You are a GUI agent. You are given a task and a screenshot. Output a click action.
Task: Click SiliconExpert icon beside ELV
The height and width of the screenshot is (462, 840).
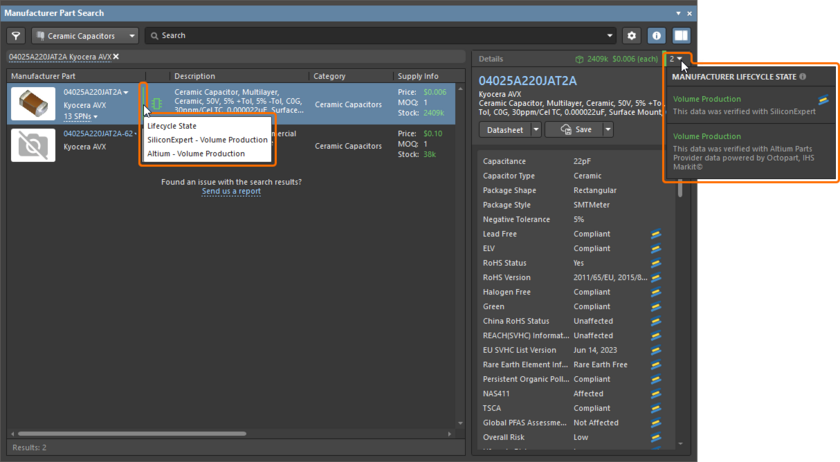click(656, 249)
